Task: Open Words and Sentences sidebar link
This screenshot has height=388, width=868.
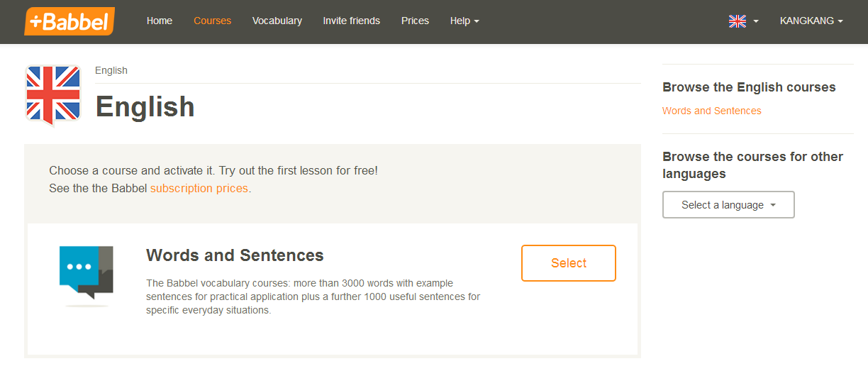Action: 711,111
